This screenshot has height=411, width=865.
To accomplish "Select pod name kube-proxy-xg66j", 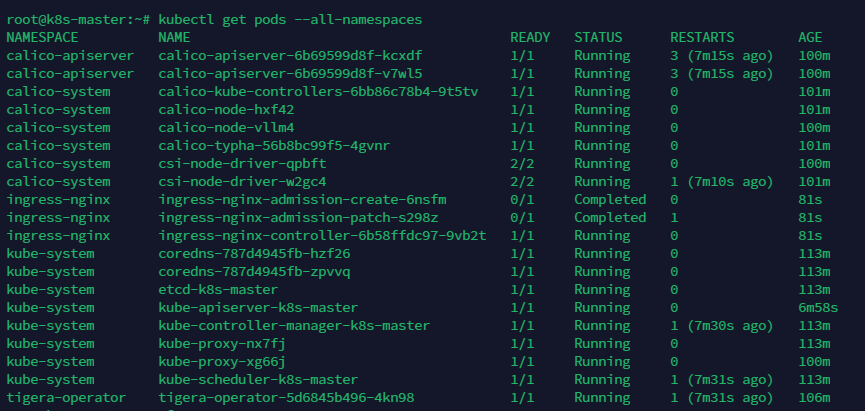I will click(x=222, y=362).
